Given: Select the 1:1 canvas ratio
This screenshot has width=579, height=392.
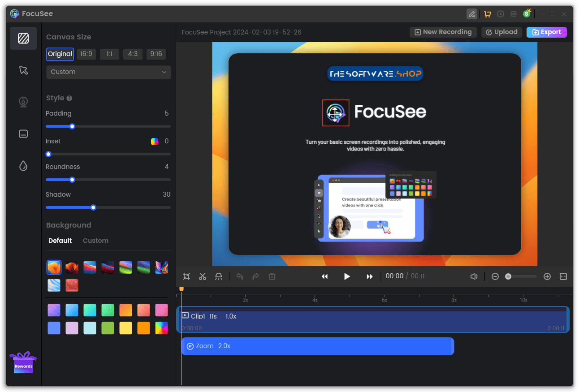Looking at the screenshot, I should click(x=109, y=54).
